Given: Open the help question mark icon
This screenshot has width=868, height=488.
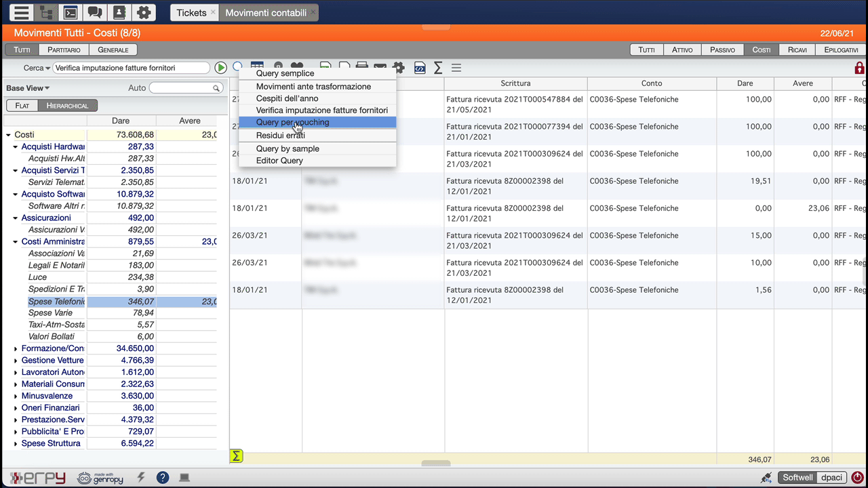Looking at the screenshot, I should 163,477.
